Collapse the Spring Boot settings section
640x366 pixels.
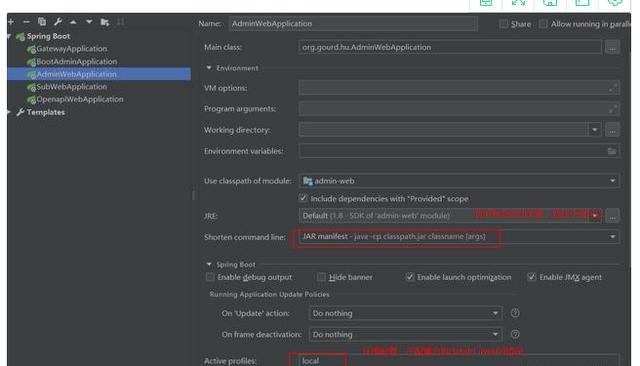coord(209,264)
